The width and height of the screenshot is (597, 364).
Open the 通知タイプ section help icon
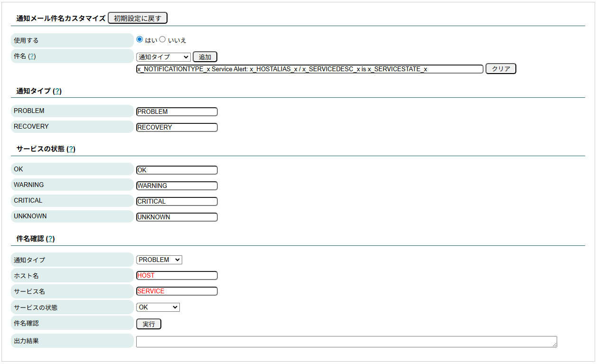pos(57,90)
